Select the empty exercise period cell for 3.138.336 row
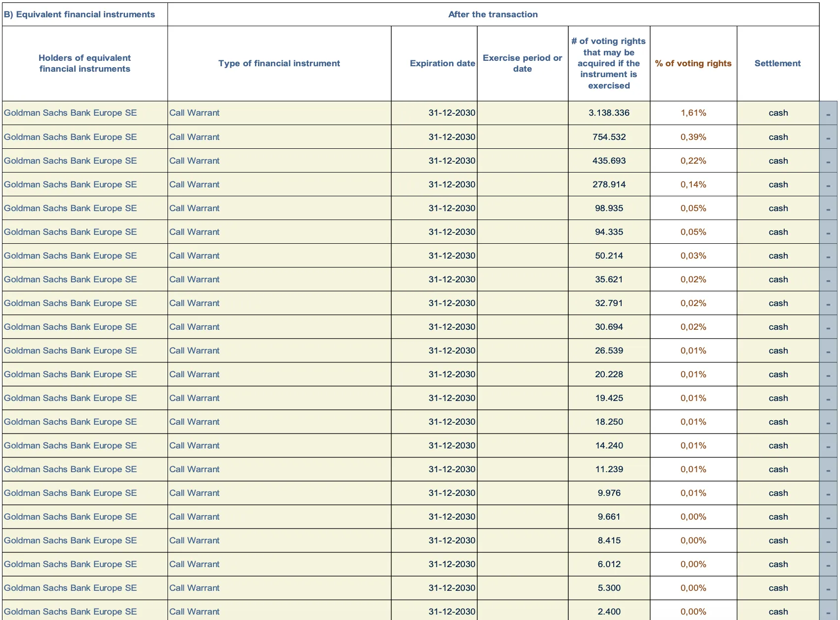This screenshot has width=840, height=620. 523,113
